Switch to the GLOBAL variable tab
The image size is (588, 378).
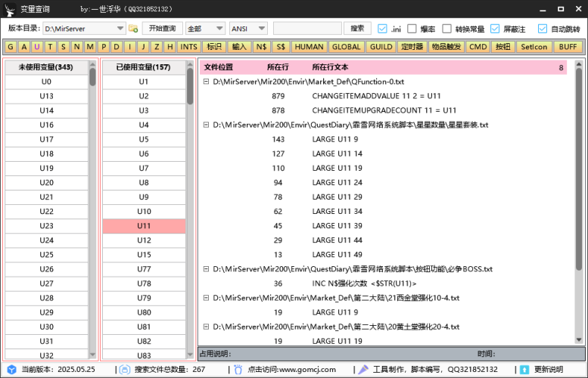[346, 47]
